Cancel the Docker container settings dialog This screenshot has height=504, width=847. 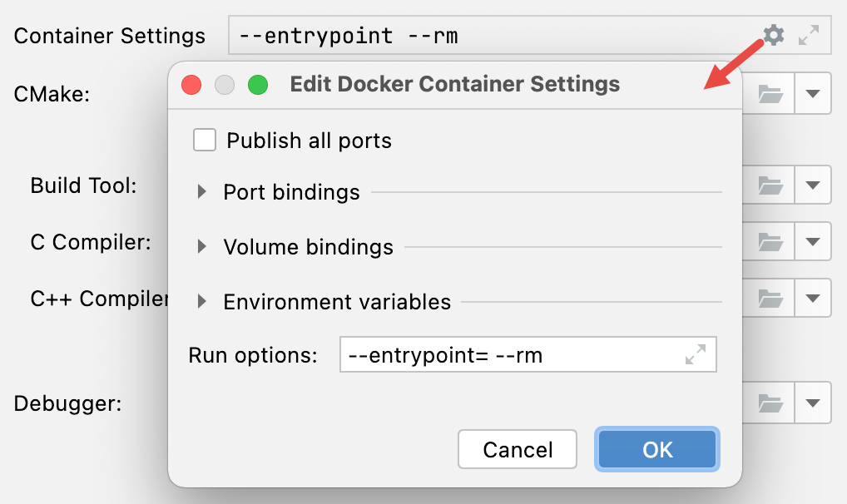517,449
